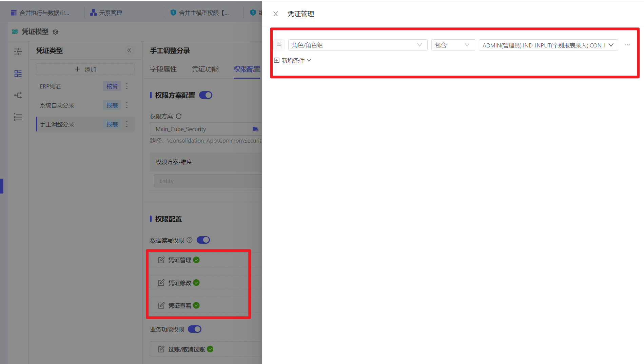
Task: Click the Main_Cube_Security input field
Action: pyautogui.click(x=202, y=129)
